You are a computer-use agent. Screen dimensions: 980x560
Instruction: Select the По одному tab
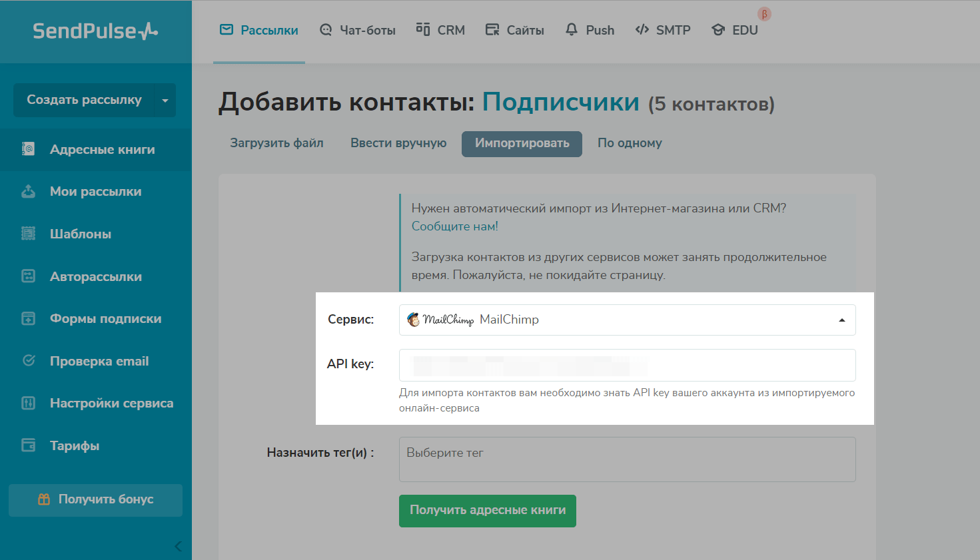pyautogui.click(x=630, y=143)
